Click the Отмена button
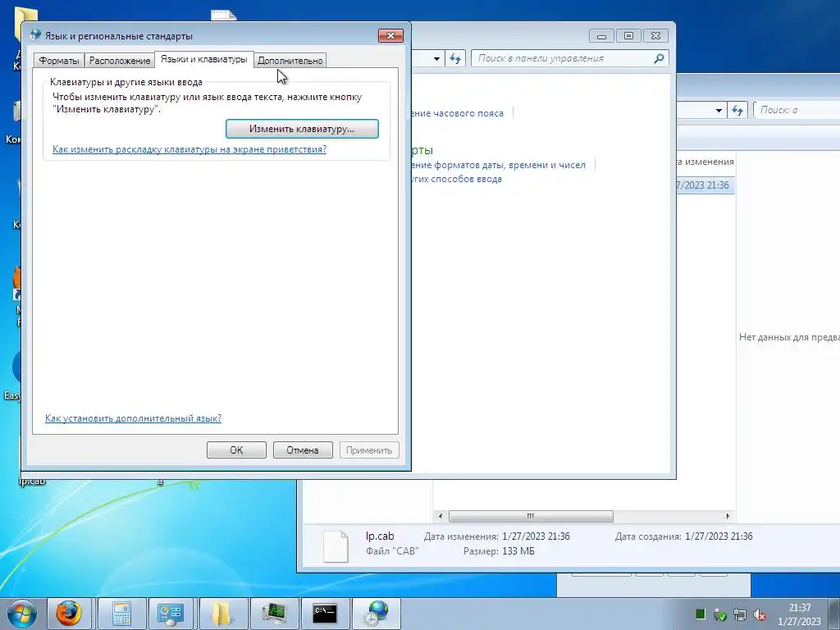This screenshot has width=840, height=630. tap(303, 450)
